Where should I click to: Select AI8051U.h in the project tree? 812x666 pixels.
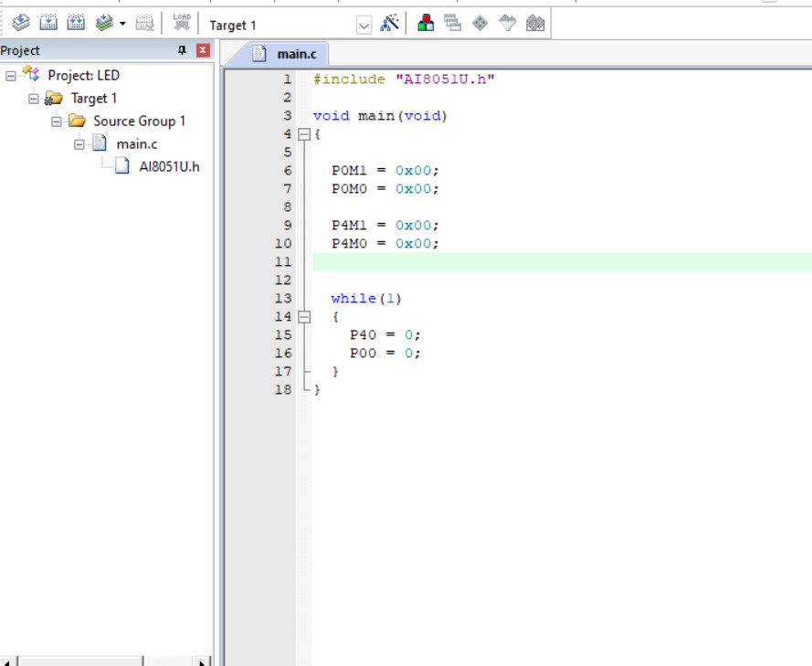click(x=169, y=167)
